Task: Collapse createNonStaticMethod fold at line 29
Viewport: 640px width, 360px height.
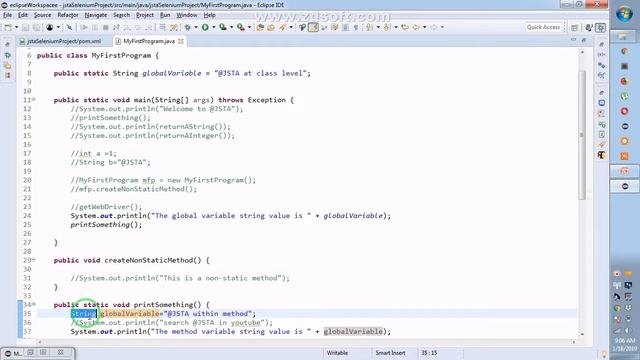Action: tap(34, 260)
